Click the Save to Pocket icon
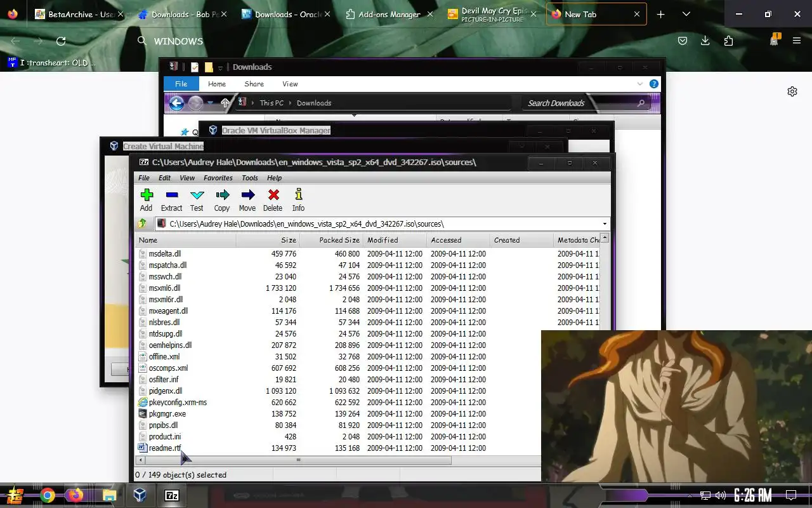Viewport: 812px width, 508px height. tap(683, 41)
